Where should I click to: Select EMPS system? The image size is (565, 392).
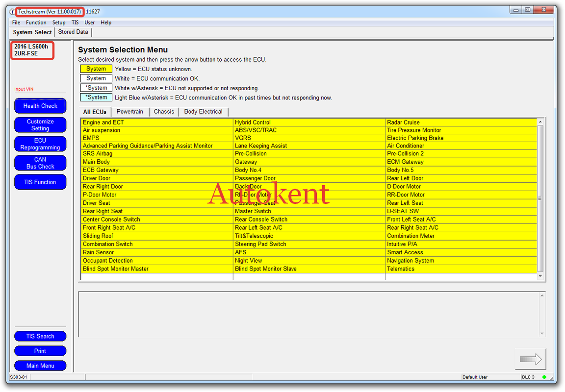pyautogui.click(x=157, y=138)
